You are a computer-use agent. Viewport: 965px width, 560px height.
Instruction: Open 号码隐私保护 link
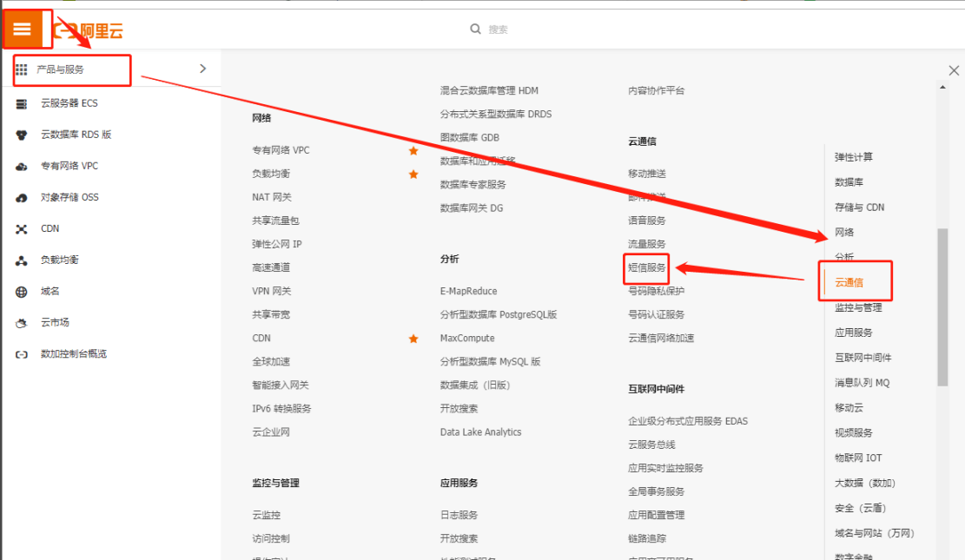656,291
